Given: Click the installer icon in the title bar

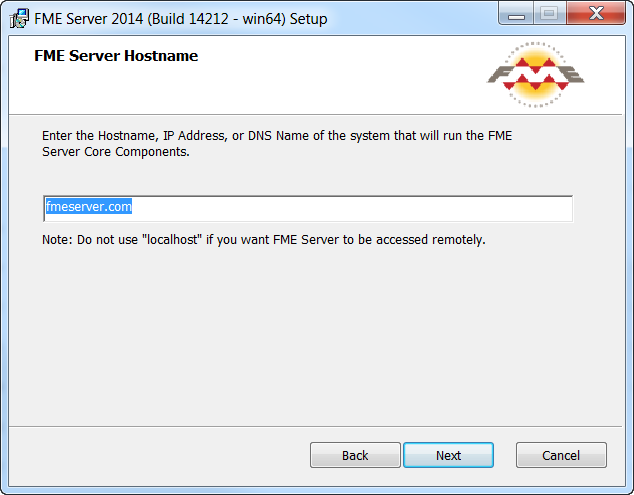Looking at the screenshot, I should pyautogui.click(x=19, y=19).
